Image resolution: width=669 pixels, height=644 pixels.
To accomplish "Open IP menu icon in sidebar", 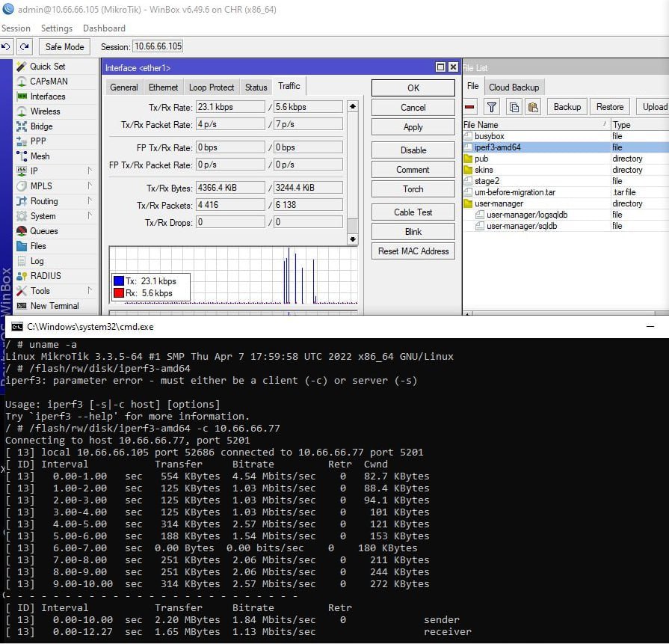I will point(22,171).
